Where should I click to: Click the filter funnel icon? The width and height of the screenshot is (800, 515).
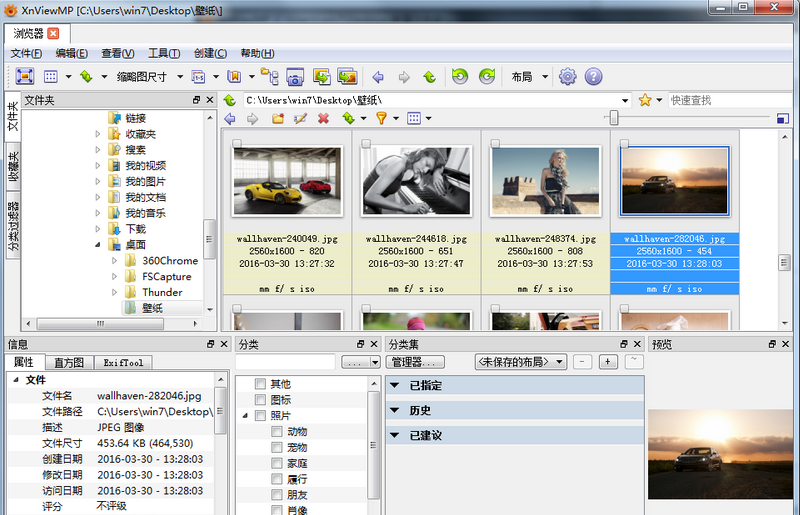pyautogui.click(x=381, y=118)
